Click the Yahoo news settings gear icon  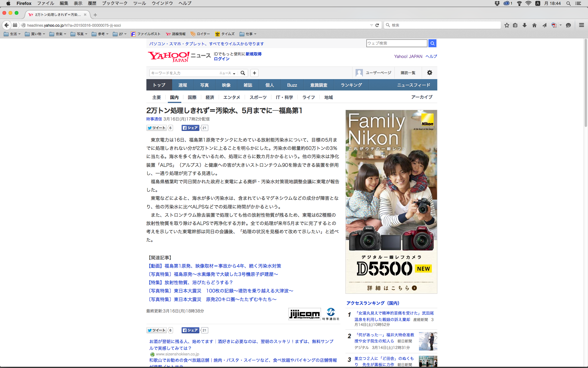[x=429, y=73]
